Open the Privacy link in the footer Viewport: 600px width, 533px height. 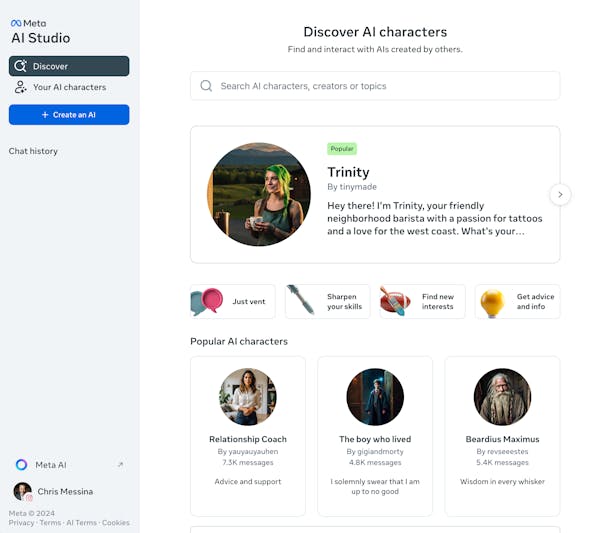pos(21,523)
